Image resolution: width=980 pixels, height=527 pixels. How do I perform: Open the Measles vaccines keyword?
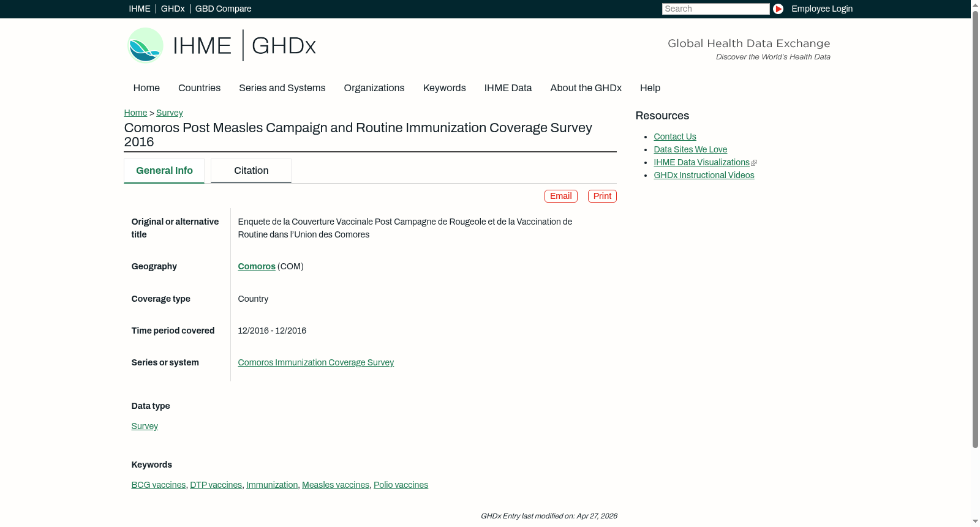pyautogui.click(x=336, y=485)
